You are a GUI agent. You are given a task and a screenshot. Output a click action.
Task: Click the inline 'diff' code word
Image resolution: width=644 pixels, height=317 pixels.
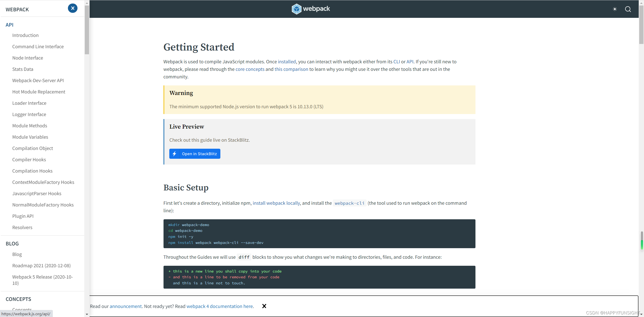244,257
